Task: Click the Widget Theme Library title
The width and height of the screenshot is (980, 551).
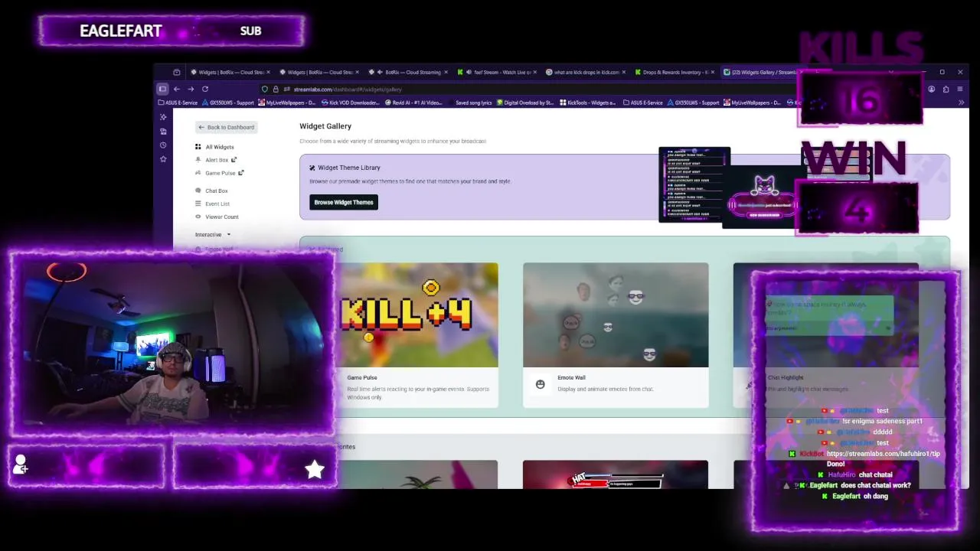Action: click(349, 168)
